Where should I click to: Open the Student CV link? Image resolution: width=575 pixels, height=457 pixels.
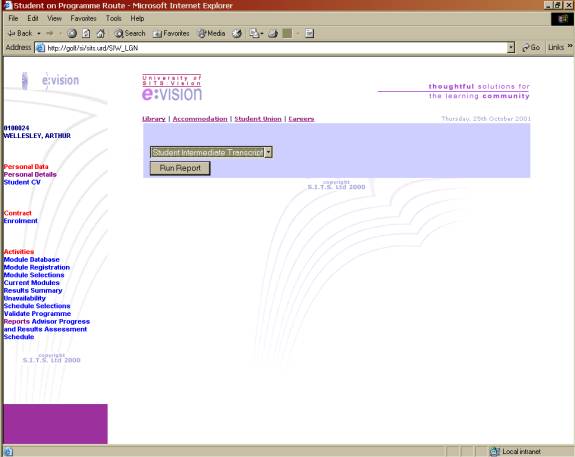click(22, 182)
